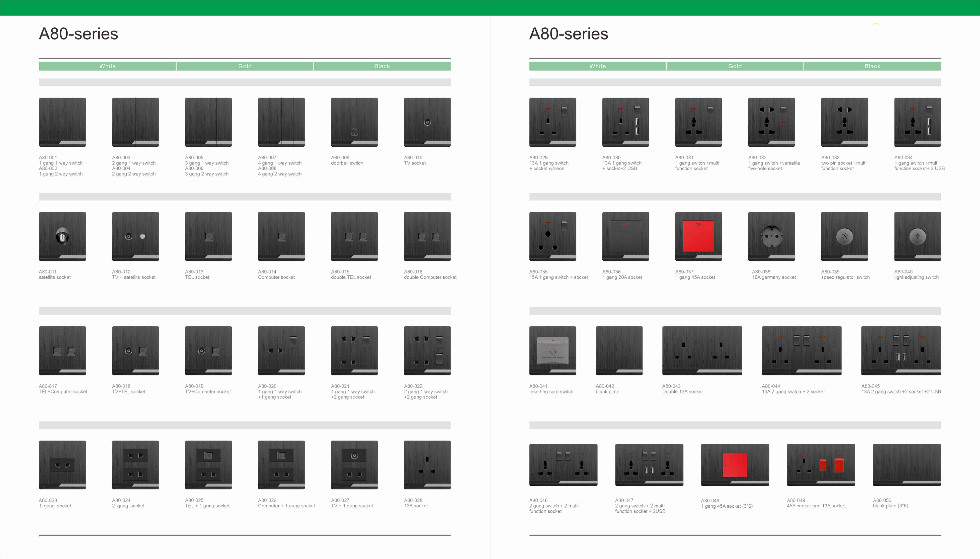Click the 'A80-002 1 gang 2 way switch' label

(61, 171)
